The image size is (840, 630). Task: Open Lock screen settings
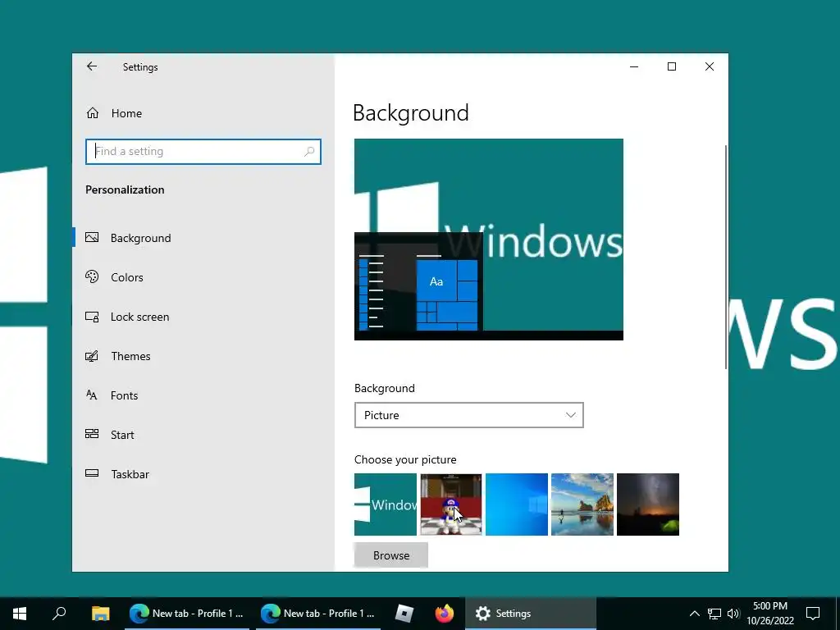pos(203,317)
